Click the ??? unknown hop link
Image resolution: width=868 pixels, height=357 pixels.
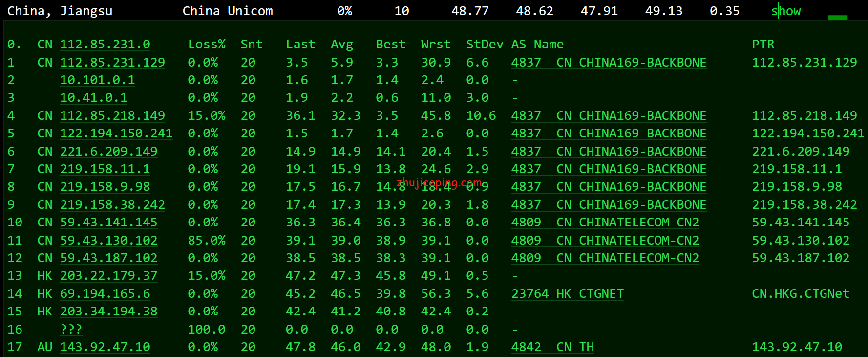tap(71, 330)
